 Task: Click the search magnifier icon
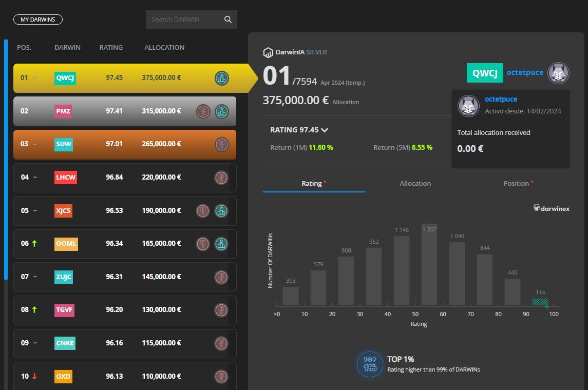[x=228, y=19]
